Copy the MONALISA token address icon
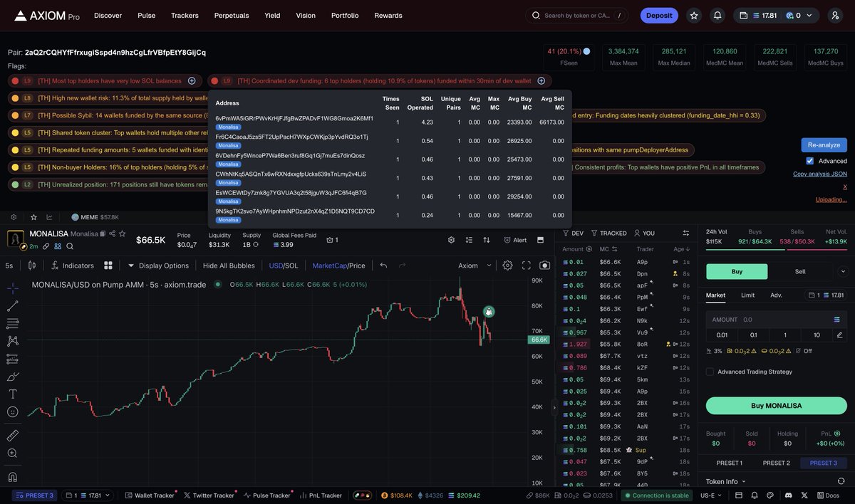This screenshot has width=855, height=504. click(103, 233)
